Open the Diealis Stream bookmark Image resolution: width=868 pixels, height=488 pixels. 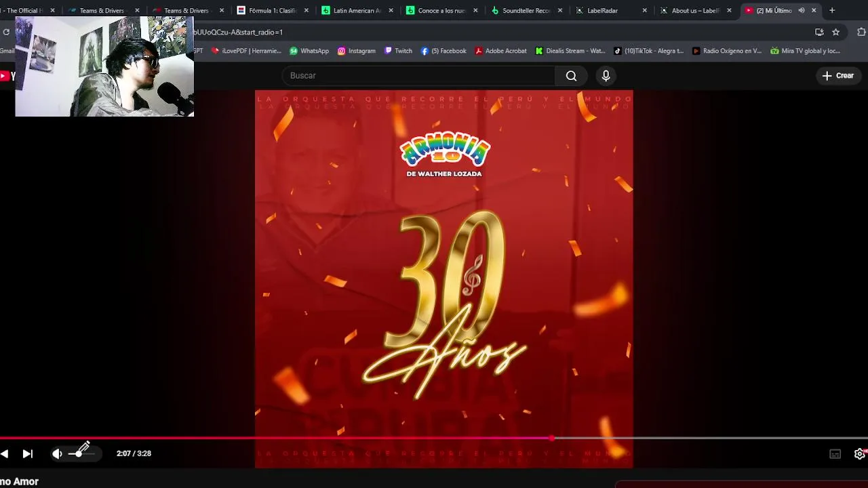click(570, 51)
